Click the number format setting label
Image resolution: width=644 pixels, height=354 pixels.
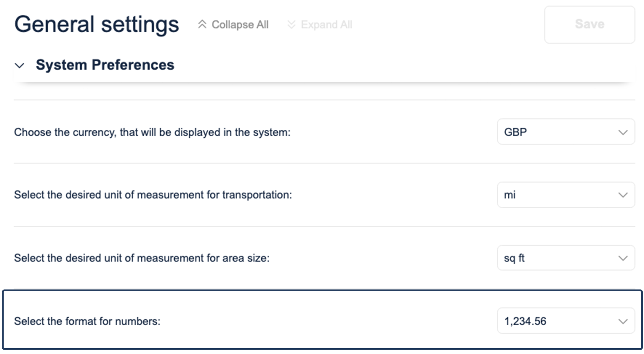pyautogui.click(x=87, y=321)
